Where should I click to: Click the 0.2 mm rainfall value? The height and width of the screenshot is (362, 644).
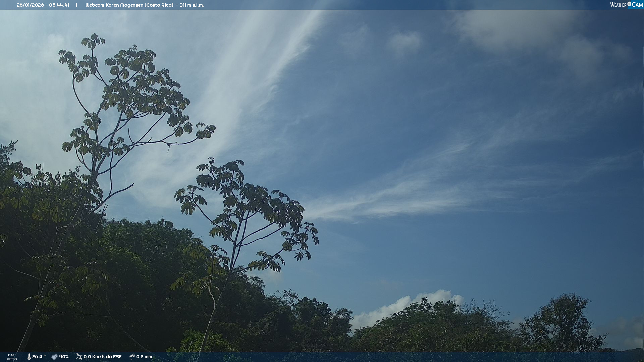pyautogui.click(x=144, y=357)
